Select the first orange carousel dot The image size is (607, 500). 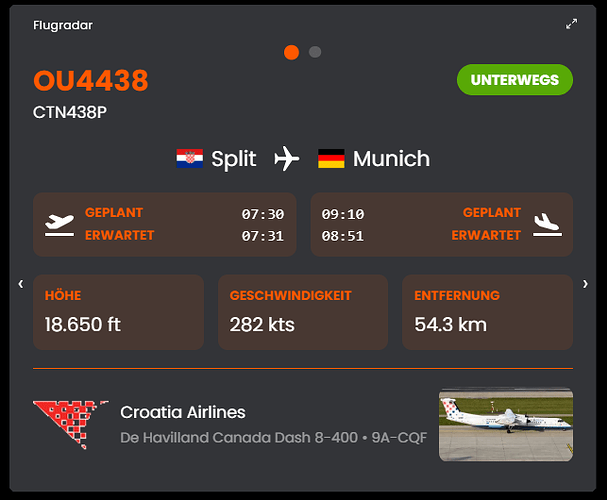point(291,52)
